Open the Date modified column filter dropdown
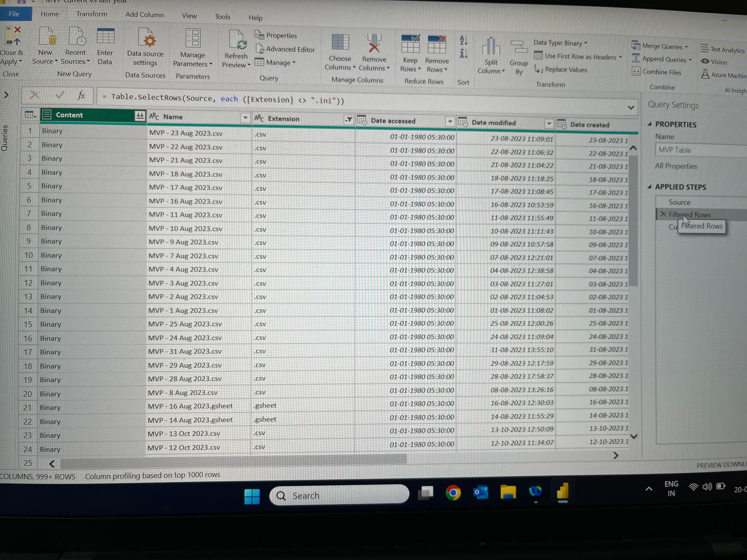This screenshot has width=747, height=560. [549, 124]
